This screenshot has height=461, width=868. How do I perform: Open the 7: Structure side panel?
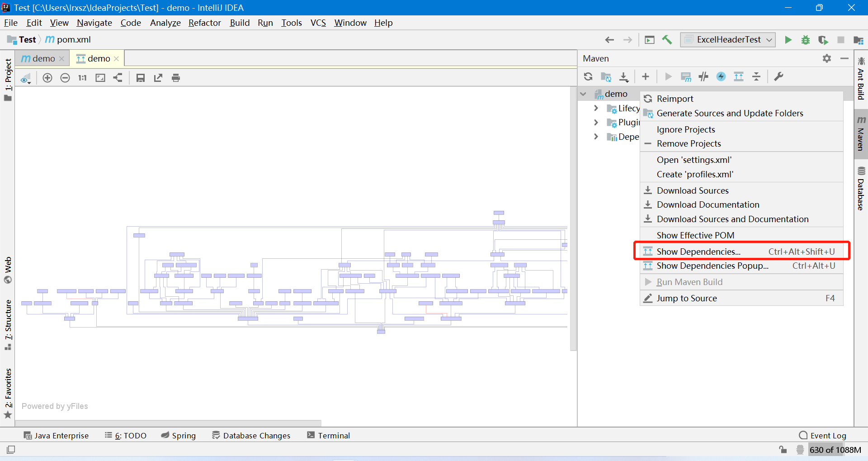8,325
